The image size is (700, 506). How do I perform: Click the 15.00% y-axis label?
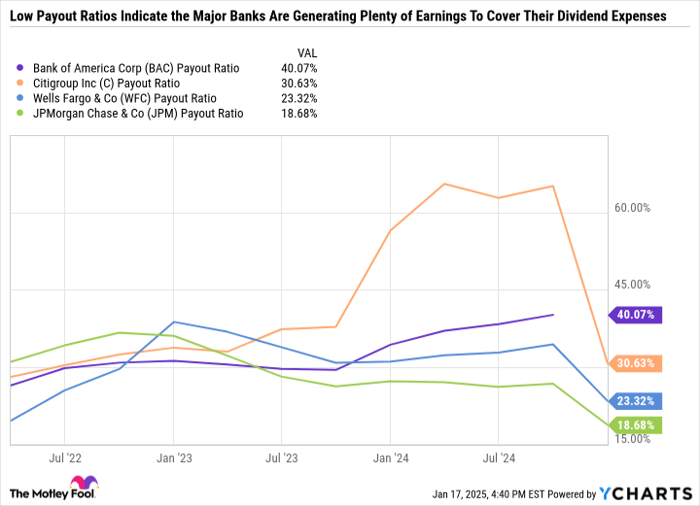632,439
